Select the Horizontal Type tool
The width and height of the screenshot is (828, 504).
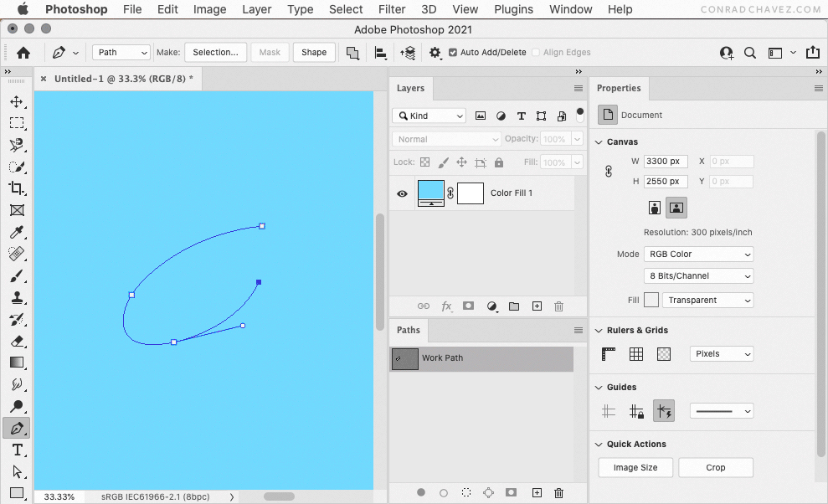tap(17, 450)
